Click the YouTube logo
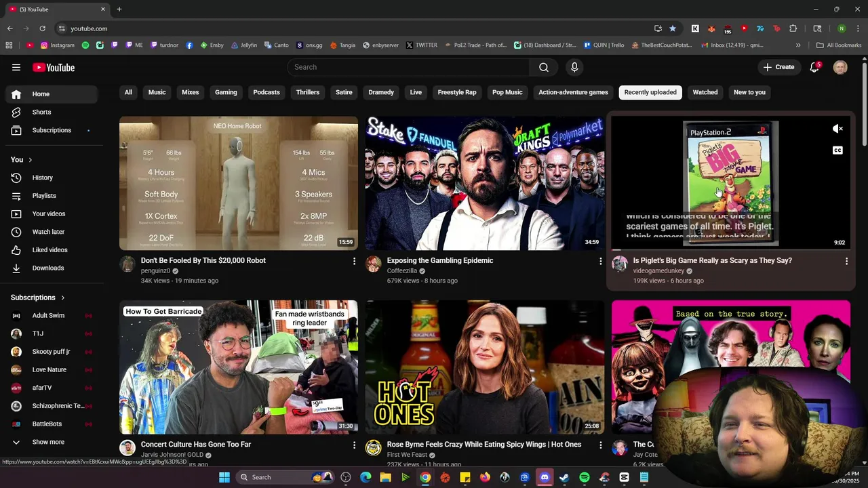This screenshot has height=488, width=868. 54,67
